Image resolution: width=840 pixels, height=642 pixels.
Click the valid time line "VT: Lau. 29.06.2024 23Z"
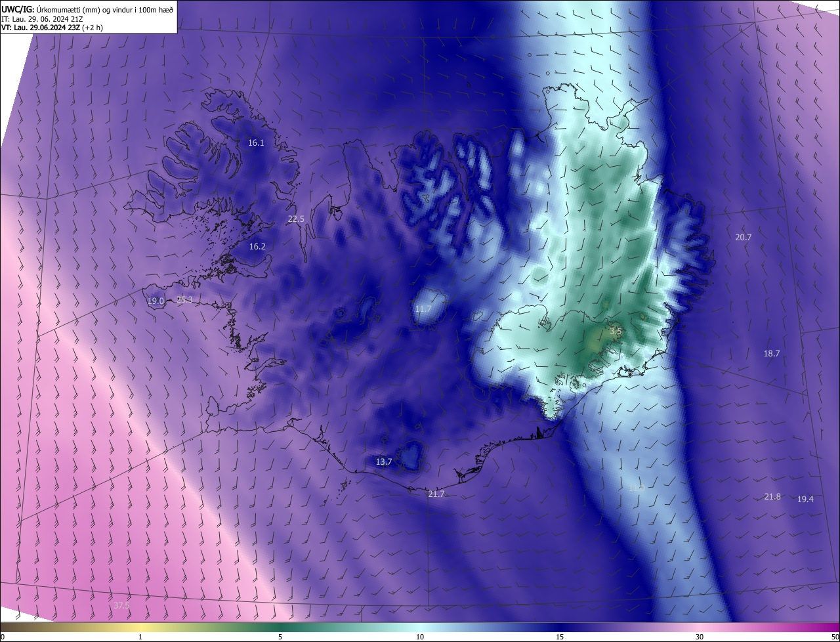point(41,28)
